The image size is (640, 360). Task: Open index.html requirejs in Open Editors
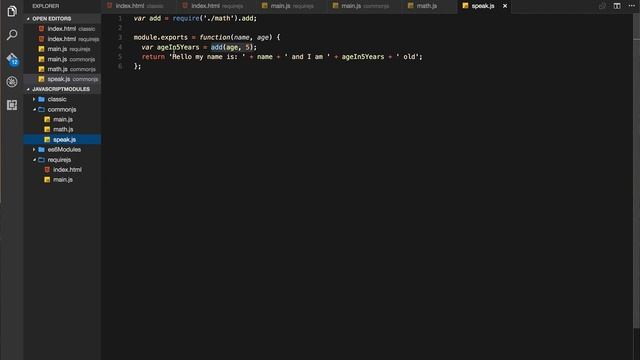[x=62, y=39]
